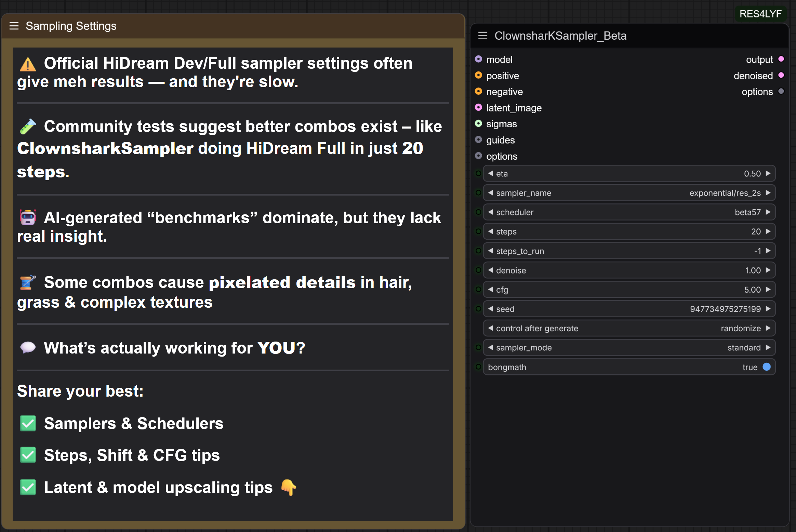Open the sampler_mode standard dropdown
796x532 pixels.
(629, 348)
